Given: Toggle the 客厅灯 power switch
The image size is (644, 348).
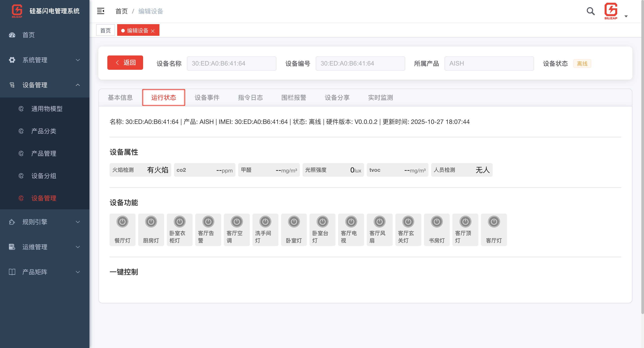Looking at the screenshot, I should coord(494,221).
